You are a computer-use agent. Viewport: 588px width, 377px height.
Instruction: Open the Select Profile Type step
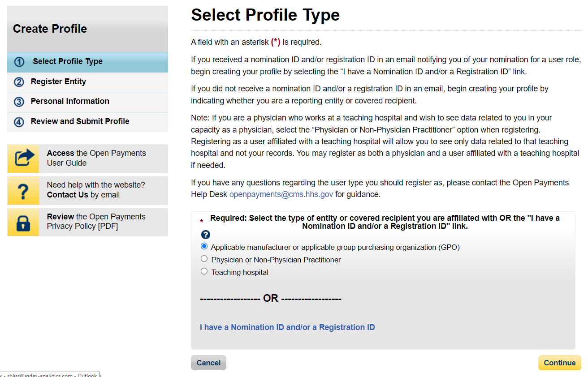[x=68, y=62]
